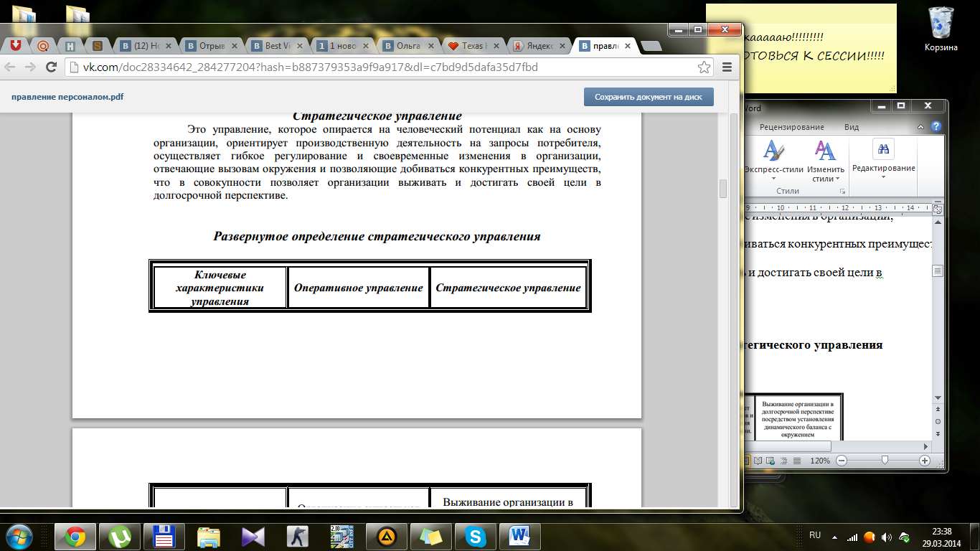Show hidden system tray icons
The image size is (980, 551).
coord(834,536)
